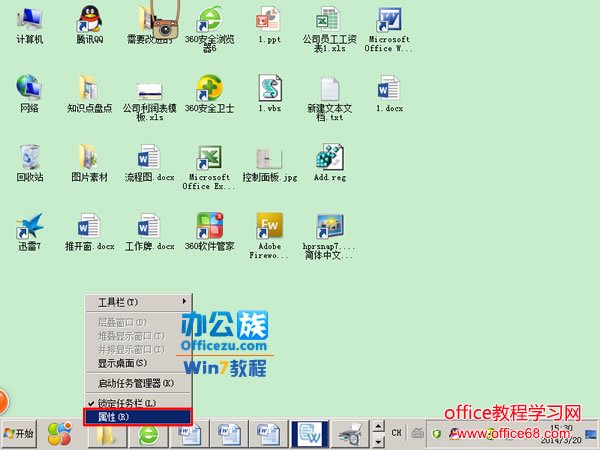The width and height of the screenshot is (600, 450).
Task: Open the 360 browser taskbar button
Action: [148, 435]
